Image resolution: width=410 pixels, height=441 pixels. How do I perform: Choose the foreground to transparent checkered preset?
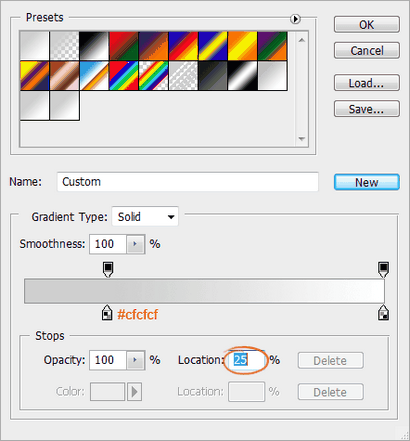pyautogui.click(x=64, y=46)
